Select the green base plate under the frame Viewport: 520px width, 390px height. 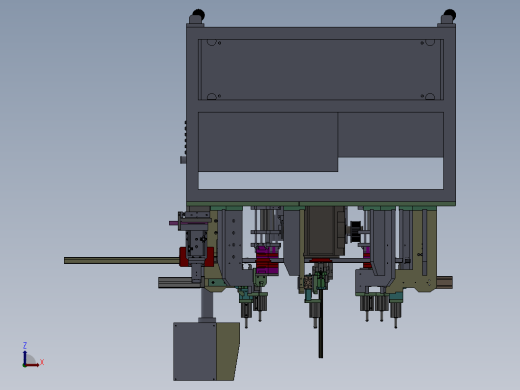click(321, 204)
